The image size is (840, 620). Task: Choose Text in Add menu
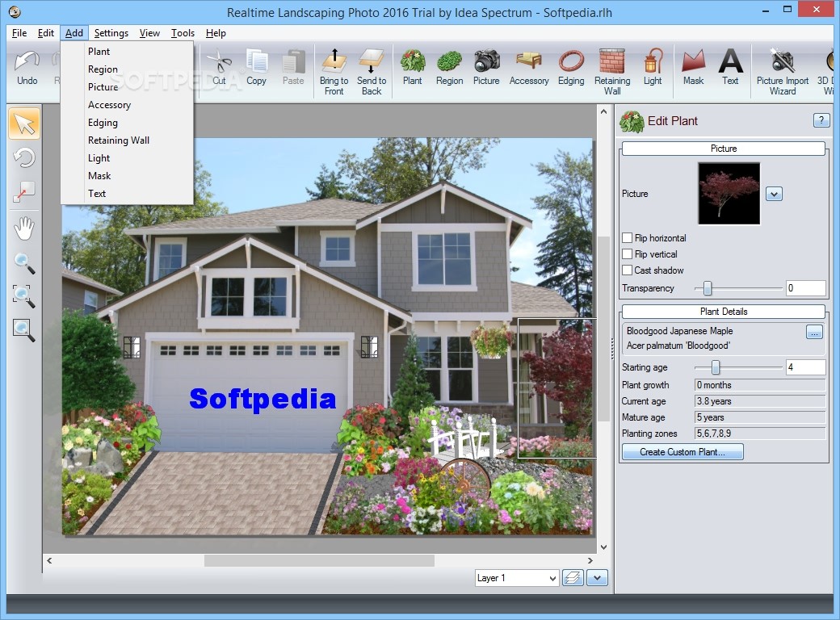point(127,193)
